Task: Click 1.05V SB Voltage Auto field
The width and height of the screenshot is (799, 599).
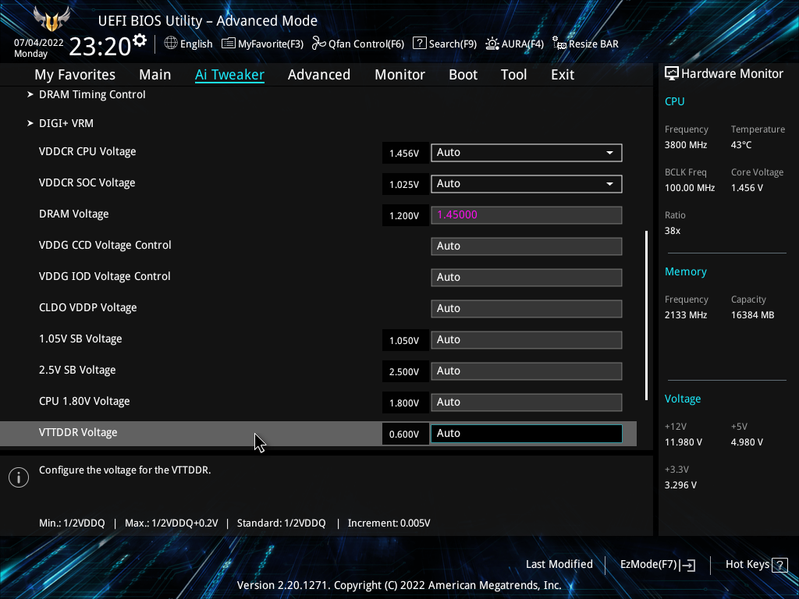Action: tap(526, 340)
